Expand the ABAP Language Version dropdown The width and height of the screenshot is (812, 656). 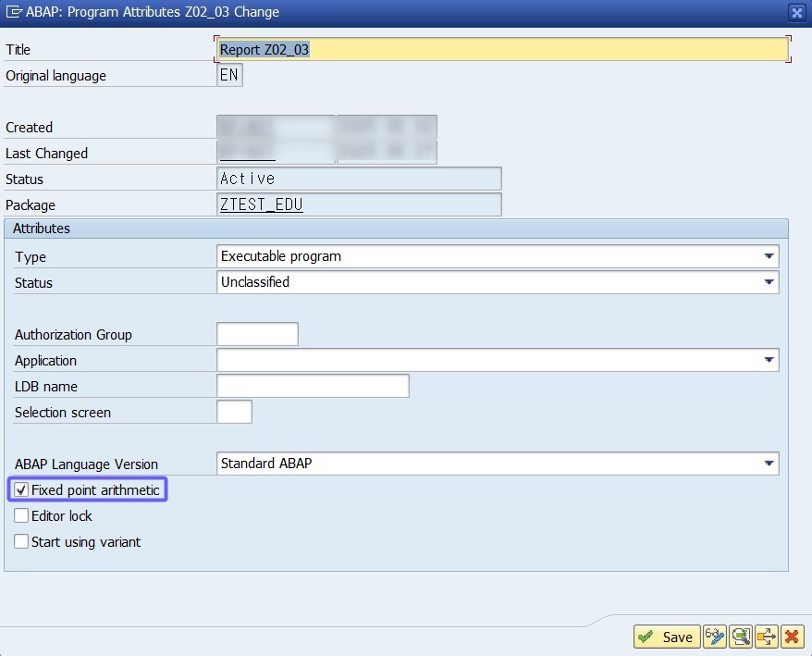tap(769, 464)
